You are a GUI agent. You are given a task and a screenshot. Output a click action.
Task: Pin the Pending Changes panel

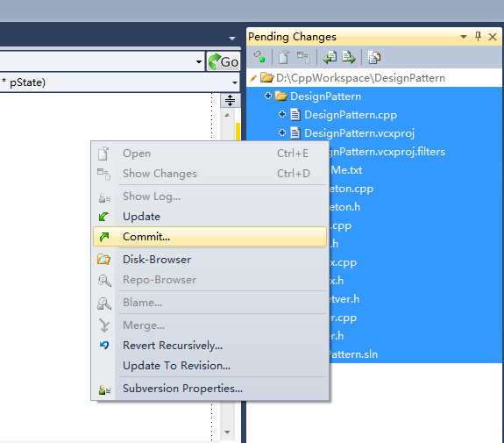[x=478, y=36]
